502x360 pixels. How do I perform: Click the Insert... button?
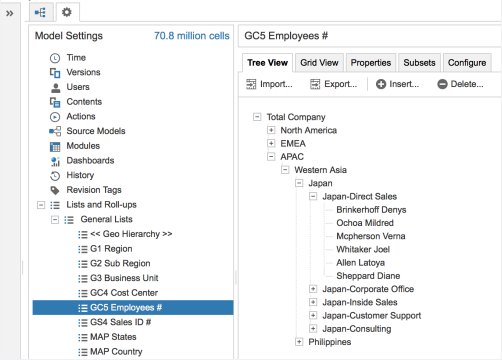click(397, 84)
